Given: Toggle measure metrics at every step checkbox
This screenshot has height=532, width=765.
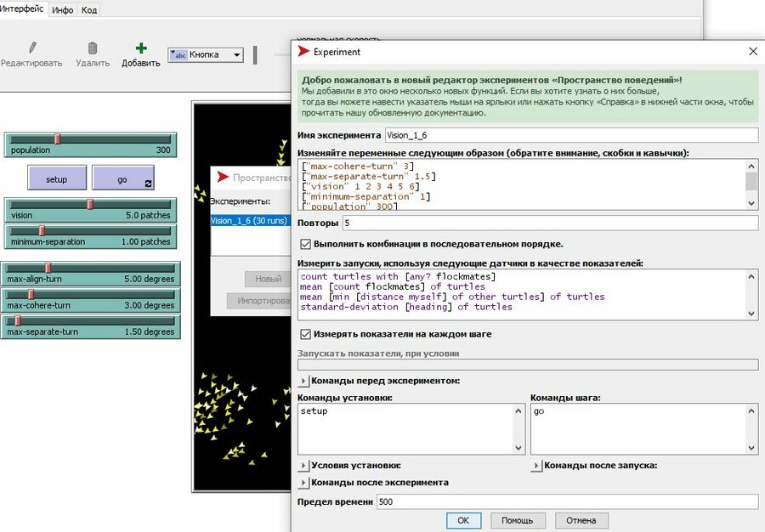Looking at the screenshot, I should (x=306, y=334).
